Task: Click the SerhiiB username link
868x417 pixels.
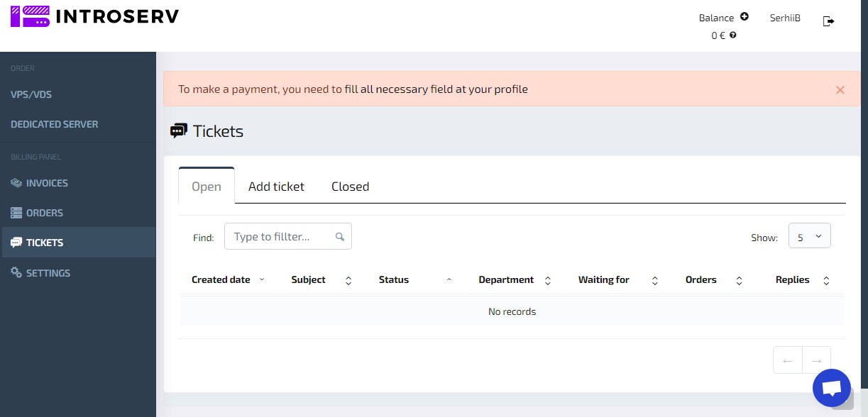Action: [x=785, y=18]
